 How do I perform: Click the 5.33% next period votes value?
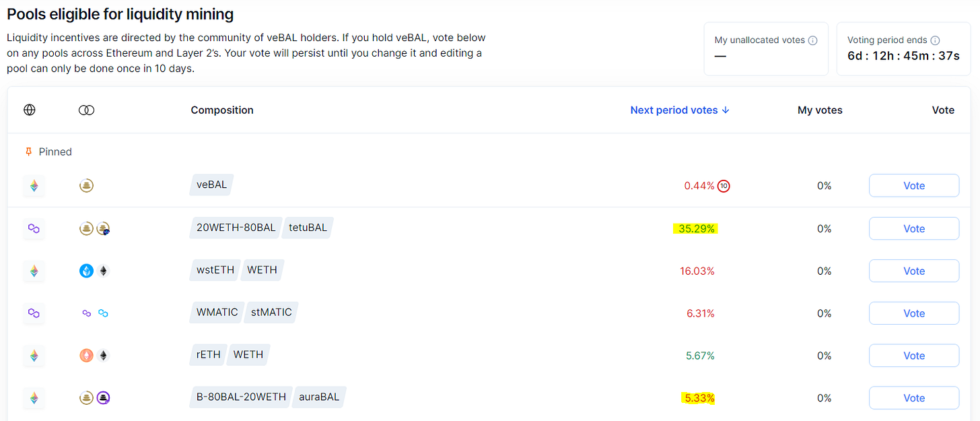point(699,399)
